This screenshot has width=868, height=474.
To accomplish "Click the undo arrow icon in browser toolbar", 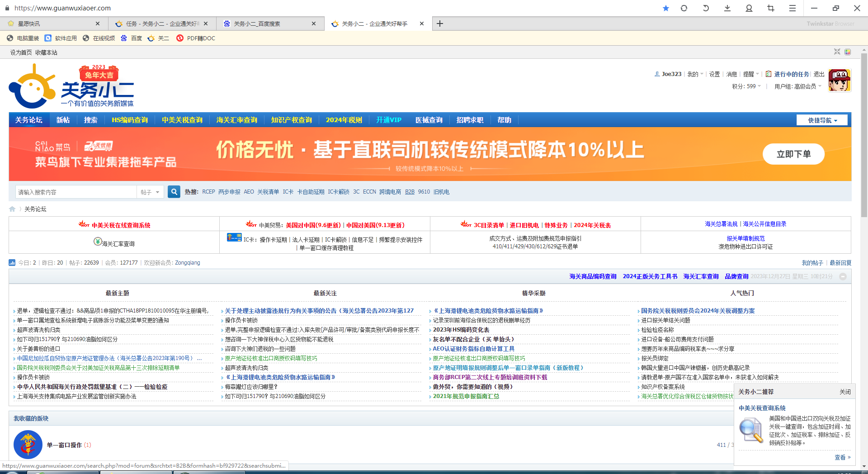I will pyautogui.click(x=706, y=8).
